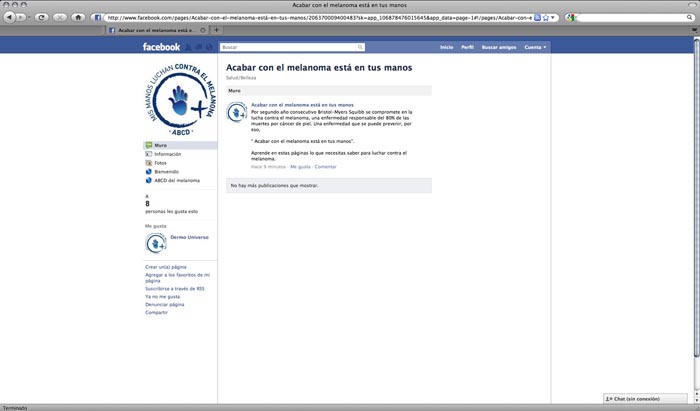The height and width of the screenshot is (411, 700).
Task: Click the Salud/Belleza category text
Action: pyautogui.click(x=241, y=78)
